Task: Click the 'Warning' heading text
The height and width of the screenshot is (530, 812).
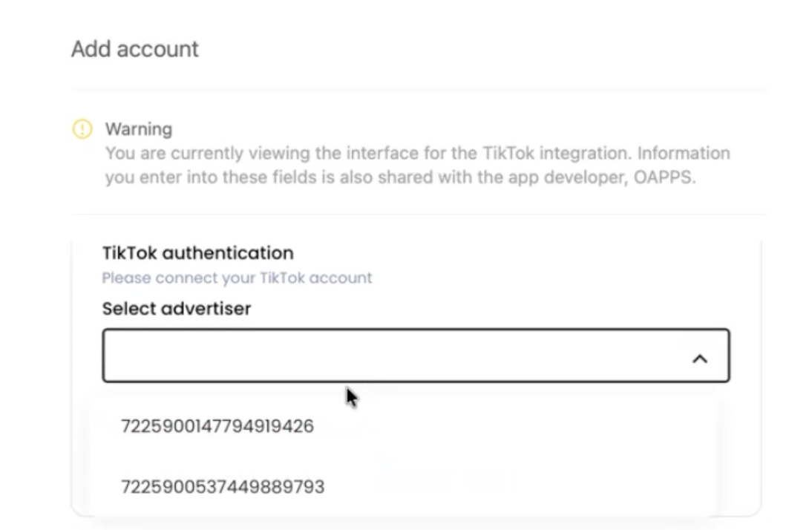Action: pos(139,129)
